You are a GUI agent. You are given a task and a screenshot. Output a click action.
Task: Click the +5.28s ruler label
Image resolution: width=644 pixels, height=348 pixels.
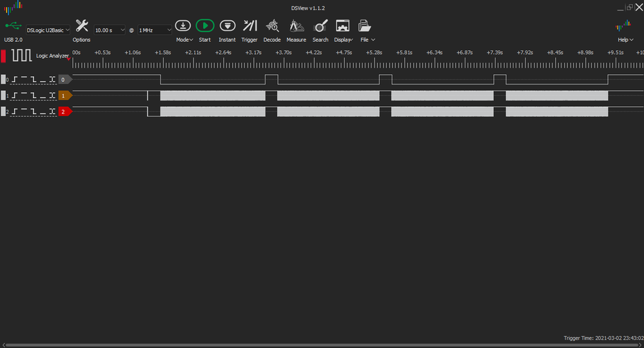pos(374,53)
